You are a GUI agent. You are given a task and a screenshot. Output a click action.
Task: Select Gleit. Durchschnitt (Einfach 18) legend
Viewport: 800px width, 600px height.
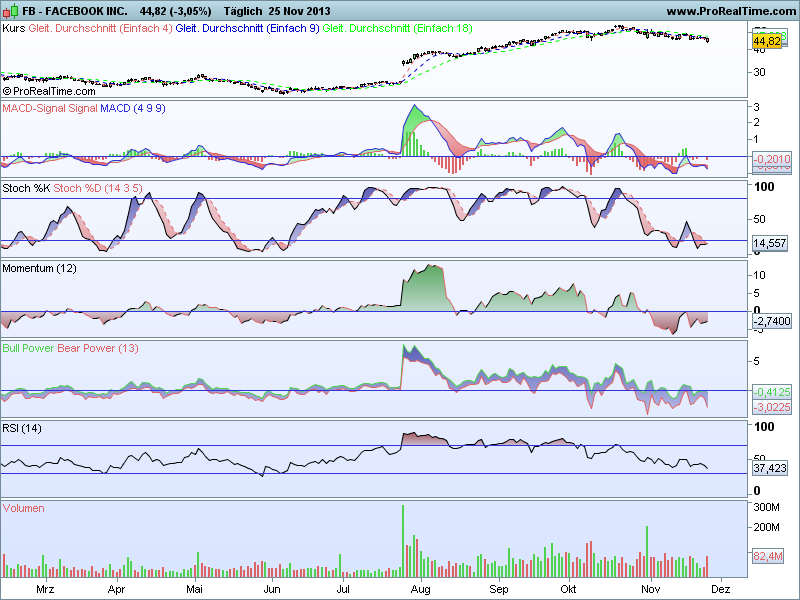397,29
